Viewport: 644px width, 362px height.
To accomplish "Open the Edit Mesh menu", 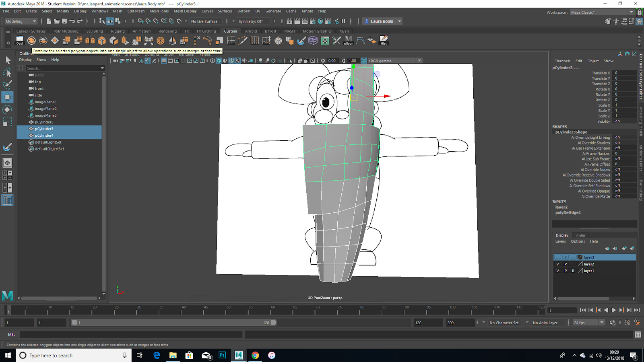I will 136,11.
